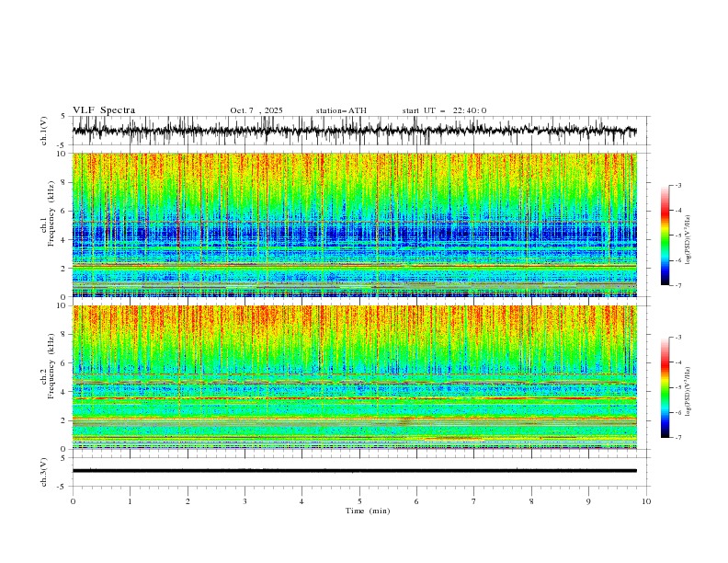Click the "8" kHz tick on ch.2 frequency axis
Screen dimensions: 728x563
click(64, 334)
